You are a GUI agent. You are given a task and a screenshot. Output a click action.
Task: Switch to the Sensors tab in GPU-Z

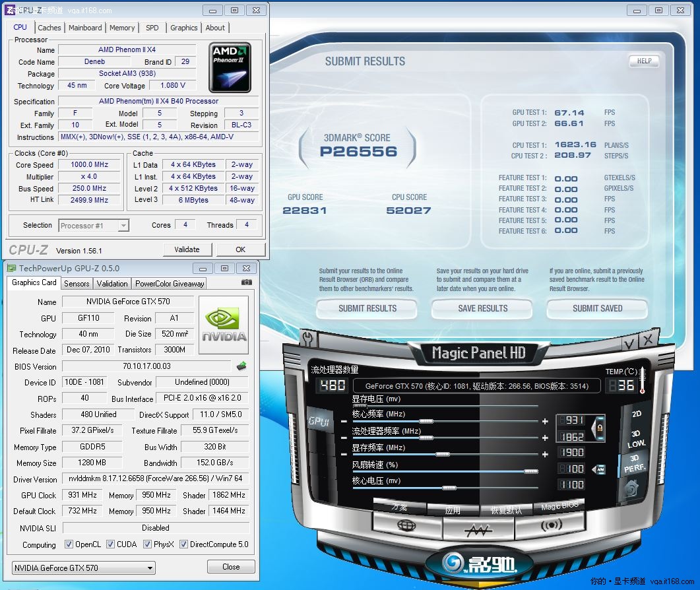[77, 283]
